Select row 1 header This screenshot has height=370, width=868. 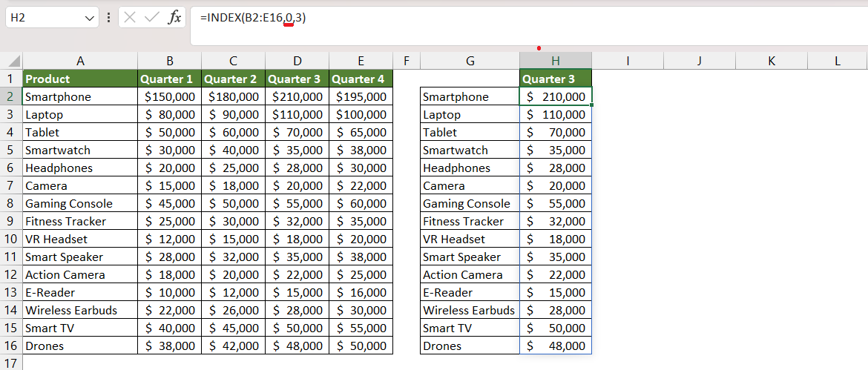(x=11, y=79)
